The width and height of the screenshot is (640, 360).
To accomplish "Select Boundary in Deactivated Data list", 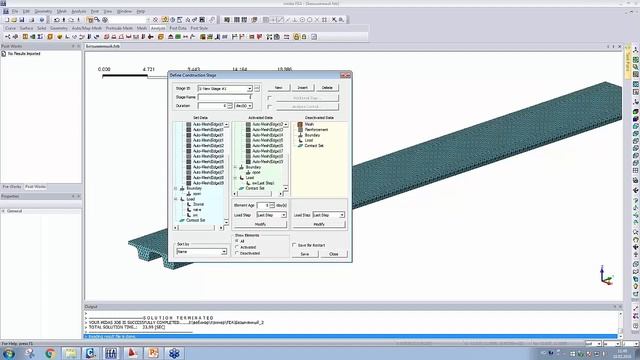I will [312, 135].
